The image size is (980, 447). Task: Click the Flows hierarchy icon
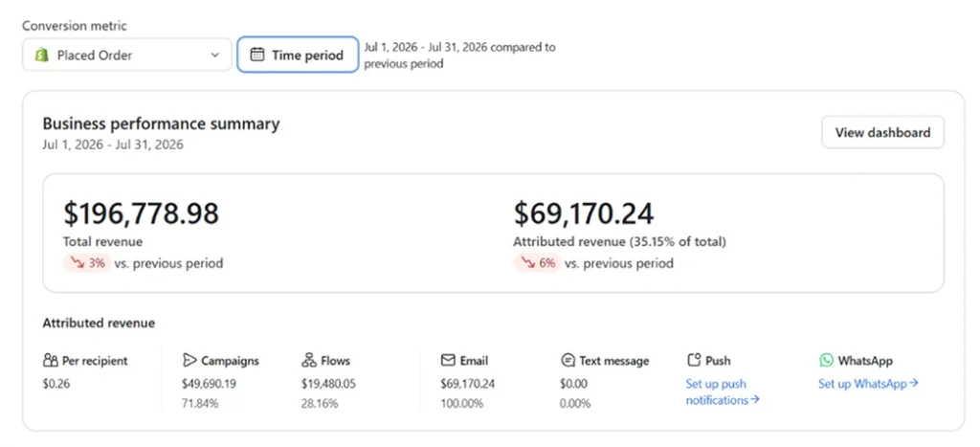pyautogui.click(x=309, y=361)
